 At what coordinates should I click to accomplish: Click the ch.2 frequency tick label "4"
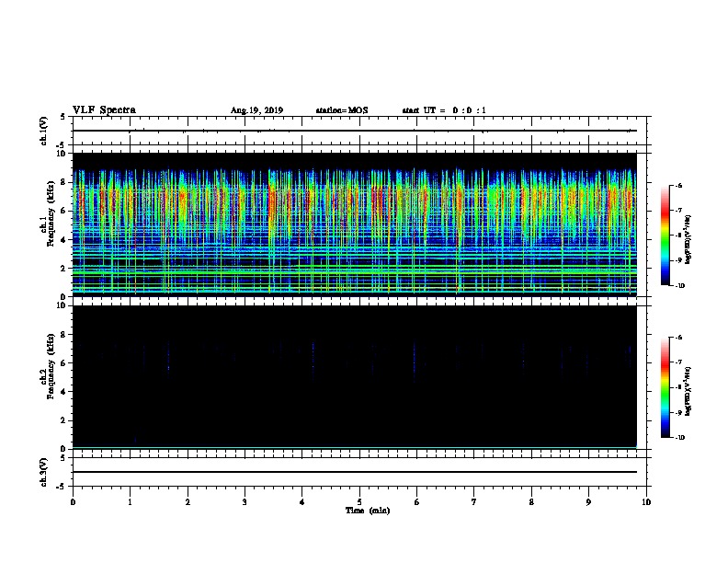[63, 392]
